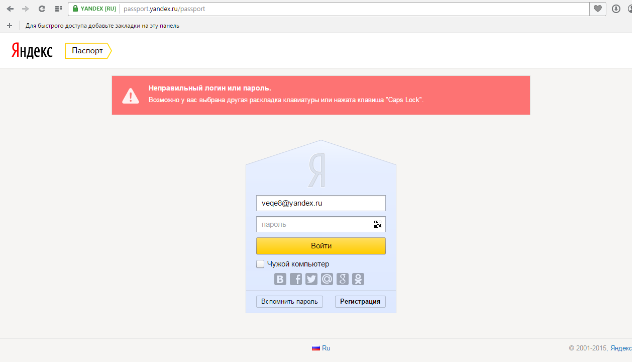
Task: Open the Ru language link
Action: (x=326, y=348)
